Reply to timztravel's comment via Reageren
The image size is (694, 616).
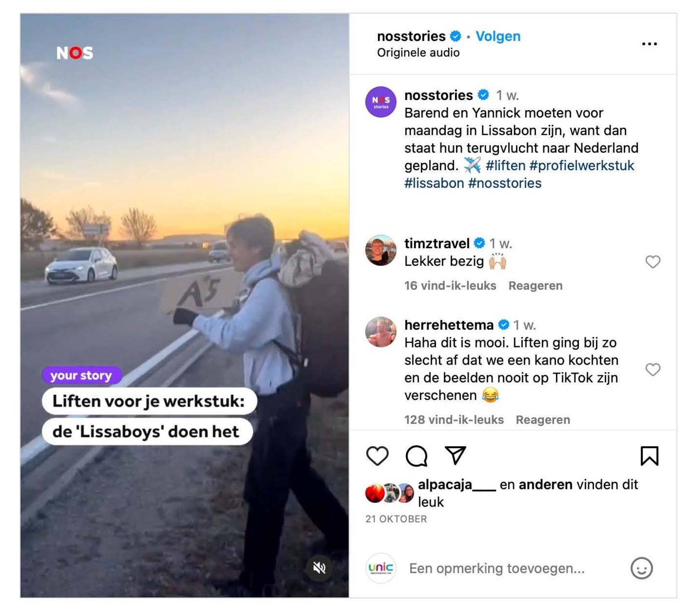(535, 286)
